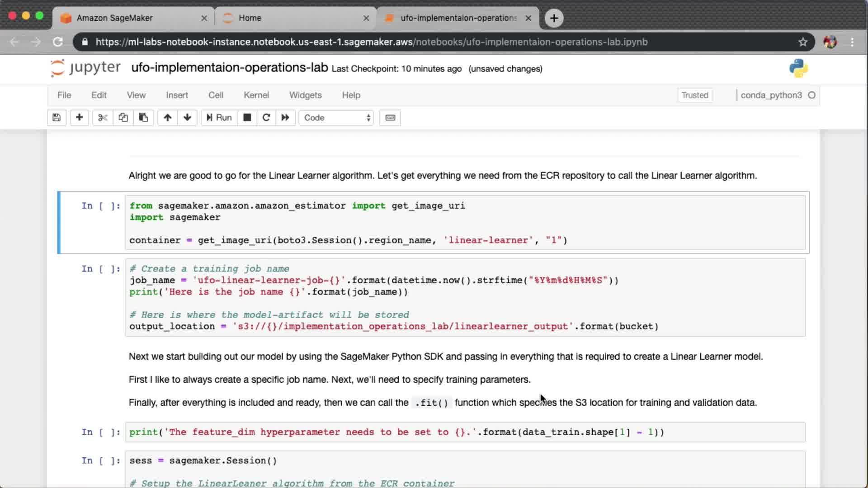The image size is (868, 488).
Task: Click into the get_image_uri code cell
Action: point(465,223)
